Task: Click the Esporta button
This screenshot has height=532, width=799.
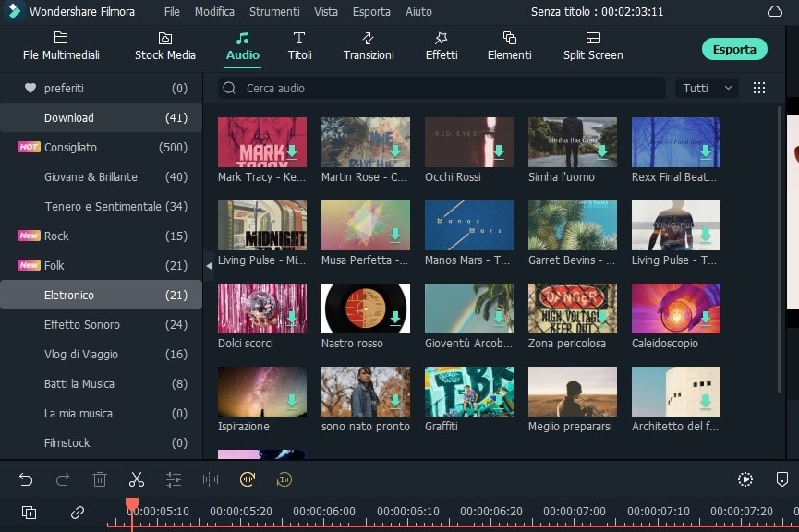Action: tap(734, 49)
